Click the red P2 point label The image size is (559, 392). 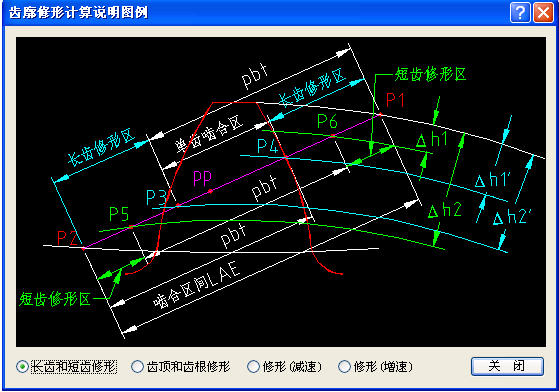(x=67, y=238)
